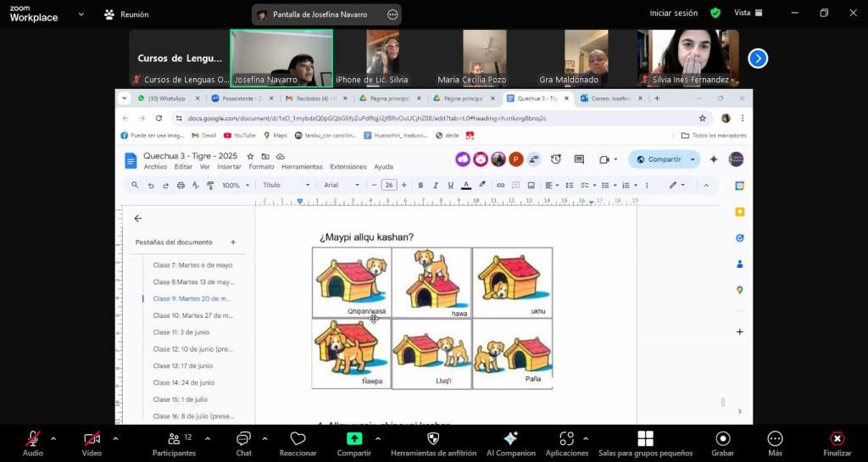Open the text color picker in Docs toolbar
The image size is (868, 462).
coord(465,185)
